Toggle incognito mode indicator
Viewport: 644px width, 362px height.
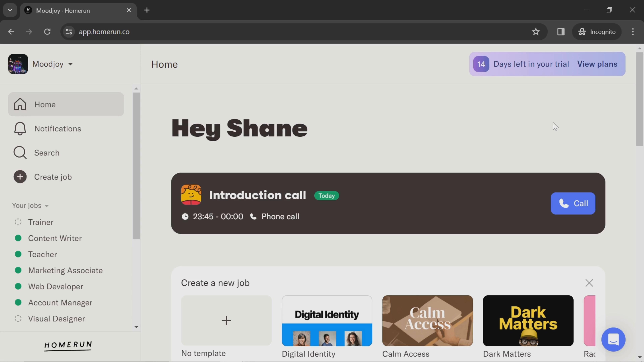tap(598, 31)
